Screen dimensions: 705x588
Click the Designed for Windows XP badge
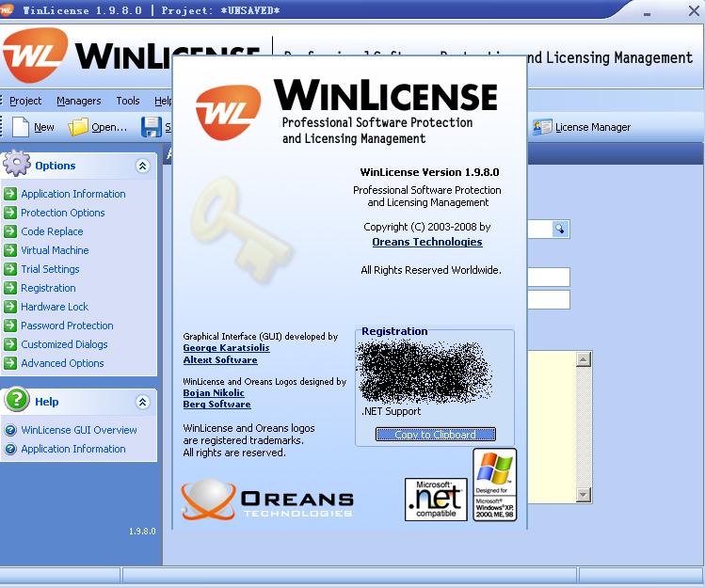tap(494, 485)
